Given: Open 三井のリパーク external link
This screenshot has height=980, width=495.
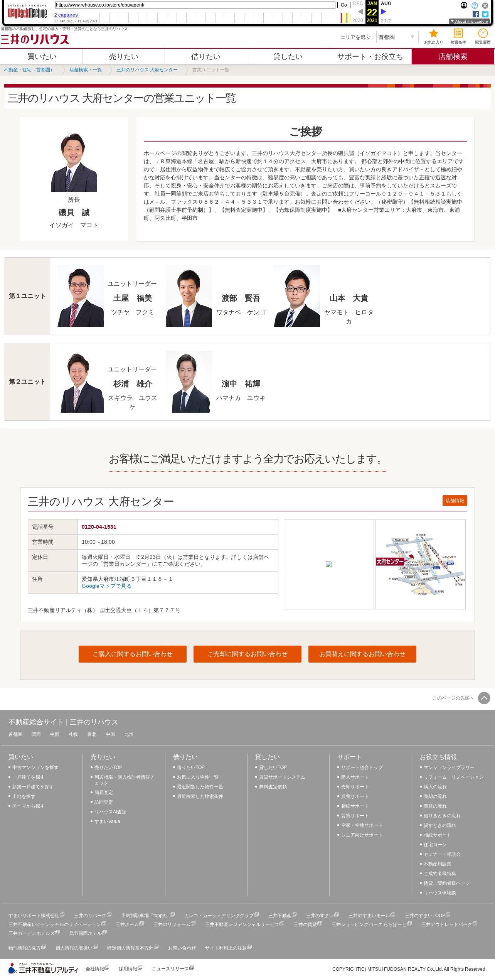Looking at the screenshot, I should 93,915.
